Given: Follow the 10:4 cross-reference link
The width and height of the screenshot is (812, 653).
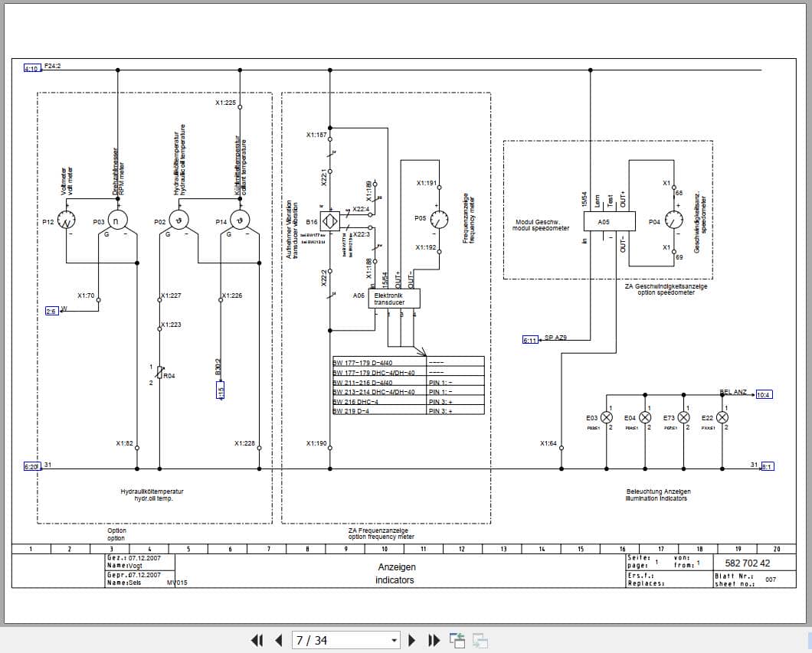Looking at the screenshot, I should (764, 394).
